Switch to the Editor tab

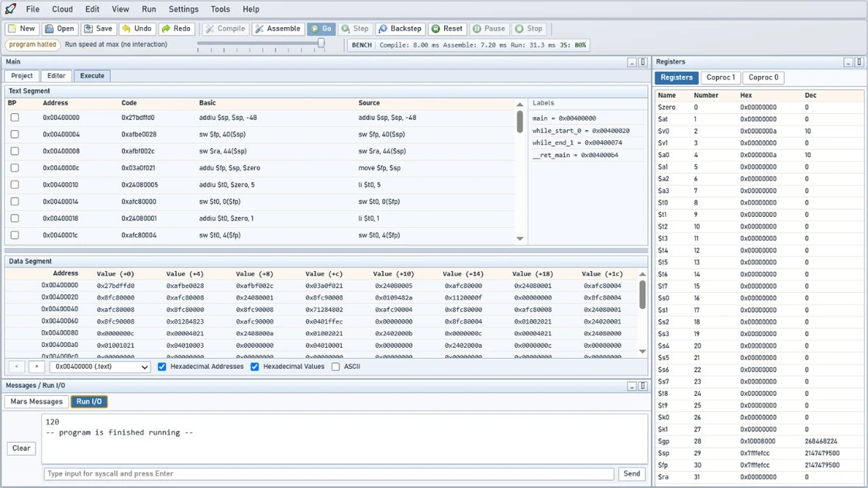tap(56, 76)
